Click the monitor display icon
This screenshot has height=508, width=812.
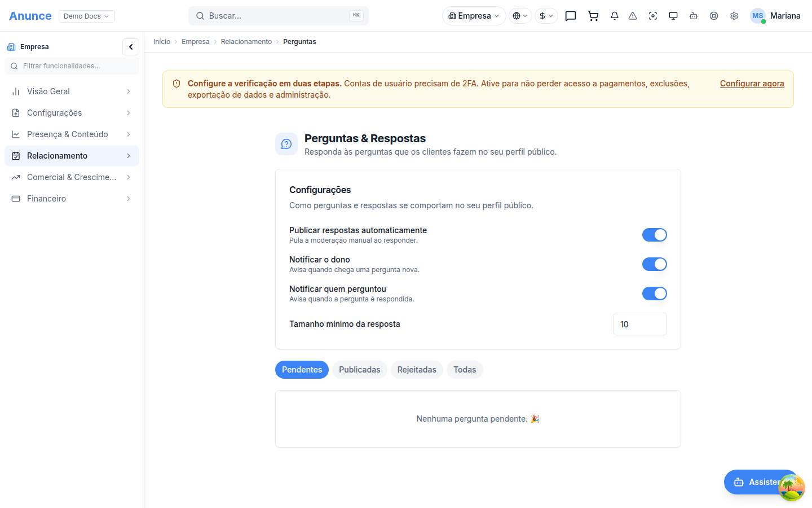[673, 16]
